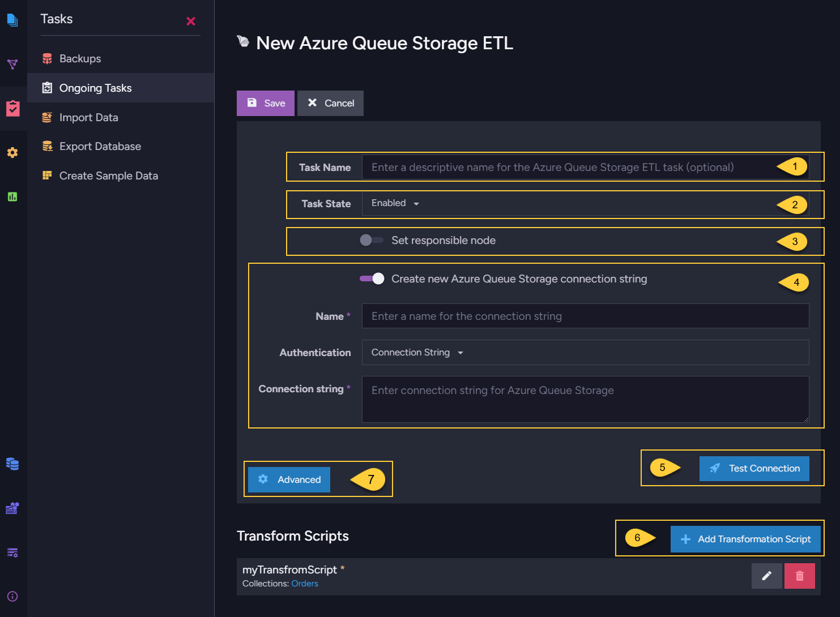The image size is (840, 617).
Task: Toggle Create new Azure Queue Storage connection string
Action: tap(372, 278)
